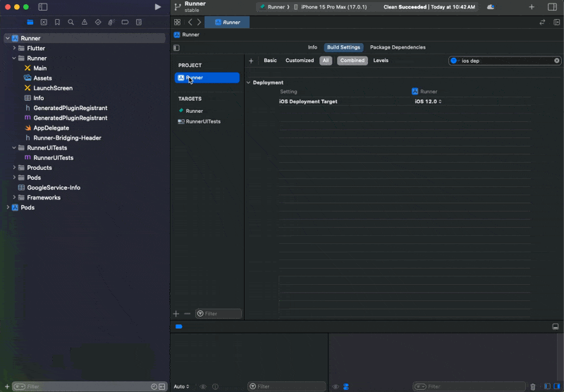Switch to the Build Settings tab
This screenshot has width=564, height=392.
pyautogui.click(x=343, y=47)
